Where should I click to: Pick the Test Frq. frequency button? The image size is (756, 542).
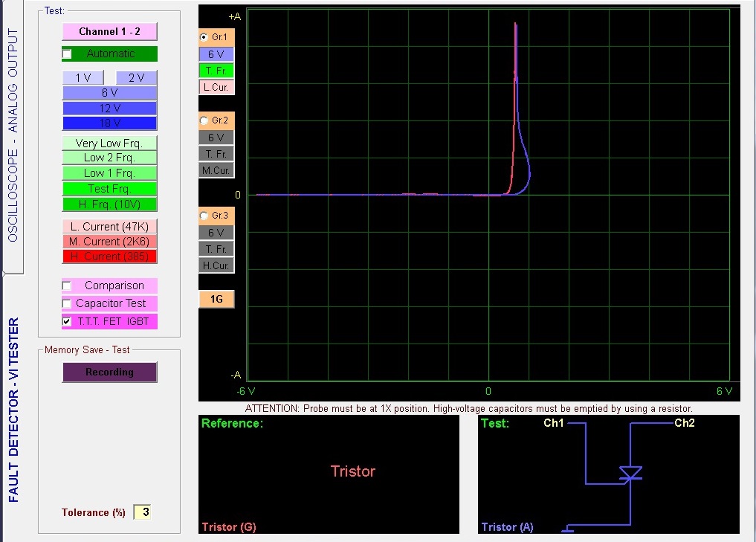(x=109, y=189)
